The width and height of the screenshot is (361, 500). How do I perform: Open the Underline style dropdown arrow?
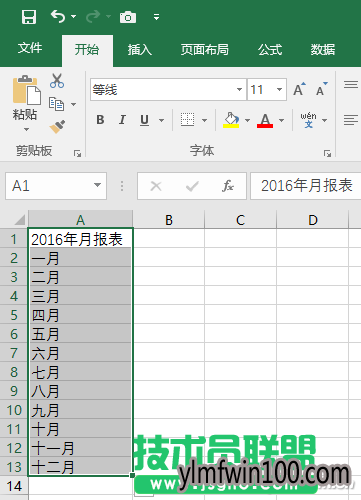coord(161,120)
